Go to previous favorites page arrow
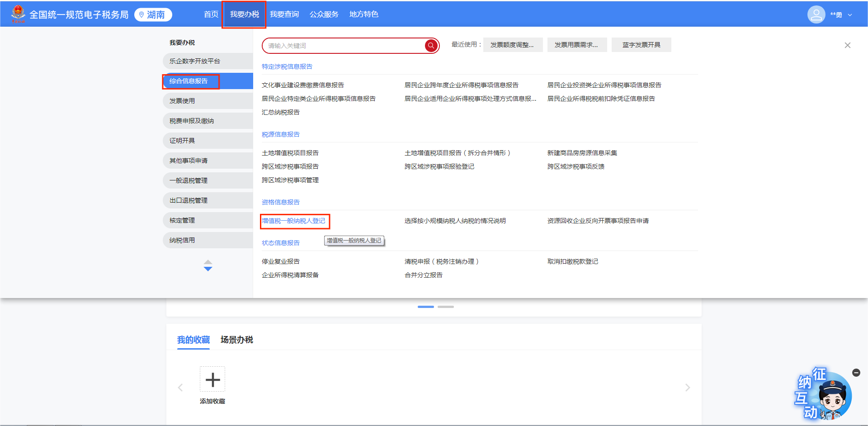 click(x=180, y=388)
